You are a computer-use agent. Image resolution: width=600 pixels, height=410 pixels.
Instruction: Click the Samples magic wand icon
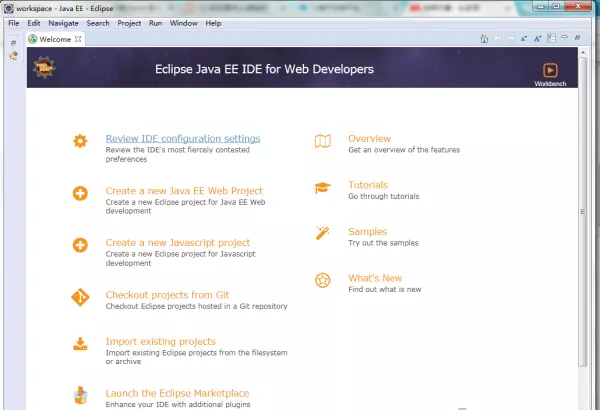point(323,233)
